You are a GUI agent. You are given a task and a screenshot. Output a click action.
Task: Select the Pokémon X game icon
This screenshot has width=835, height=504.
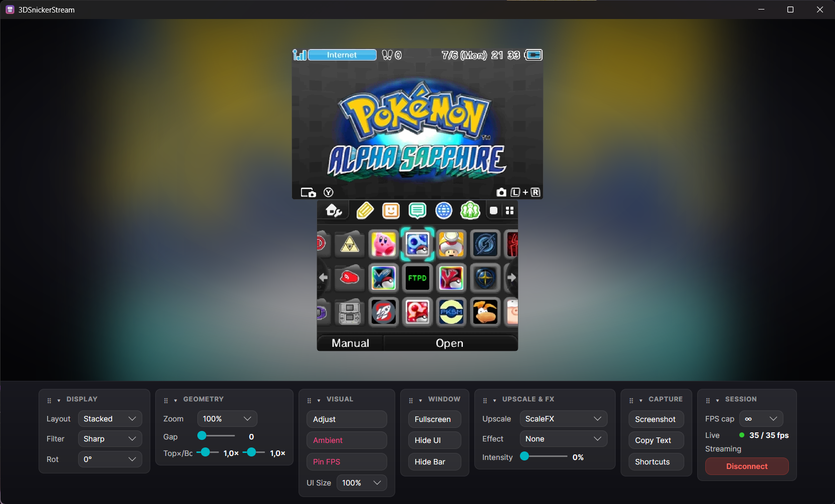point(384,278)
